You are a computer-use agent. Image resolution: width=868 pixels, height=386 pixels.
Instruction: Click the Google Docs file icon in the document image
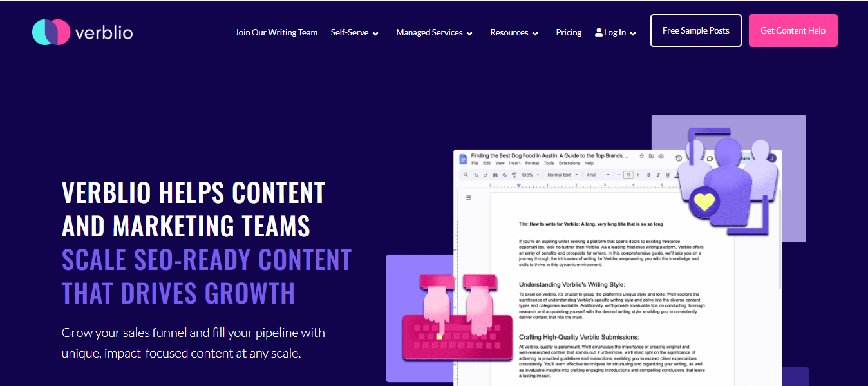[x=463, y=159]
